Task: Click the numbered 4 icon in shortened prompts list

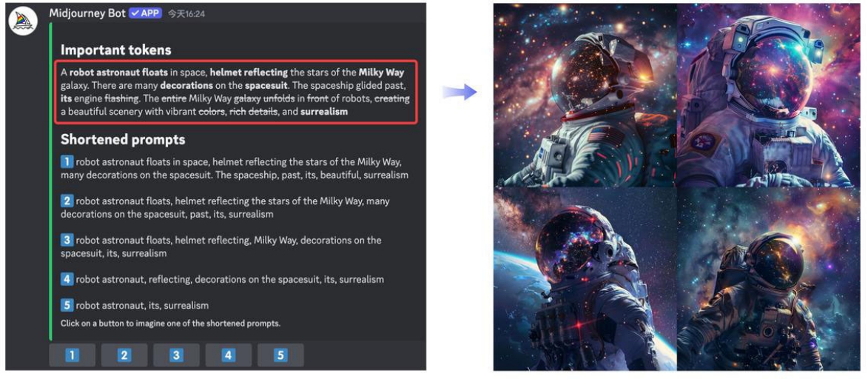Action: point(67,279)
